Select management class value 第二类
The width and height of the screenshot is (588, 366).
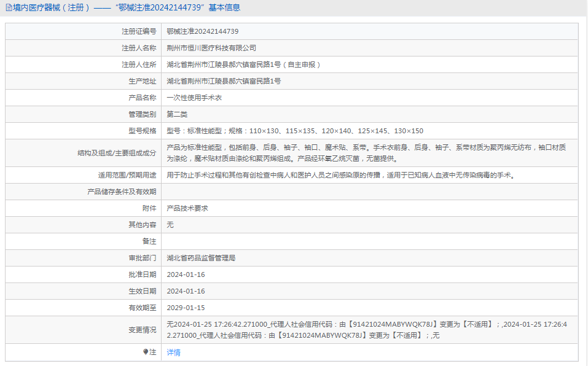(177, 114)
